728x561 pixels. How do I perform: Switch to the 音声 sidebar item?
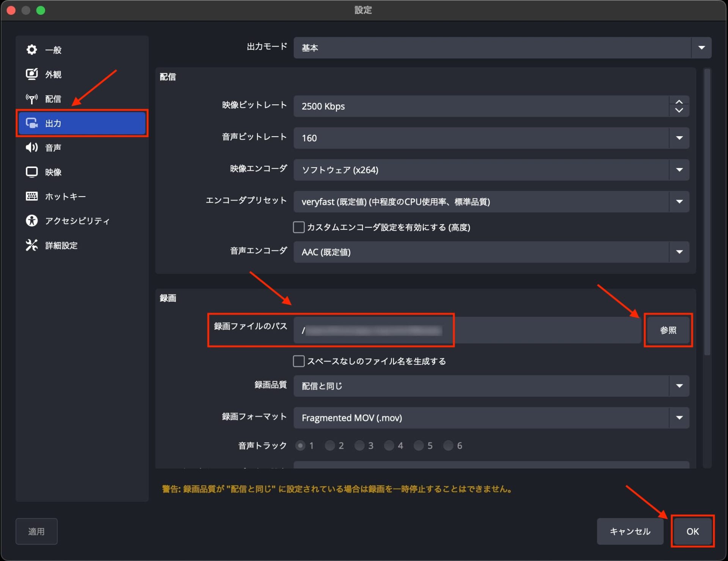click(x=53, y=148)
